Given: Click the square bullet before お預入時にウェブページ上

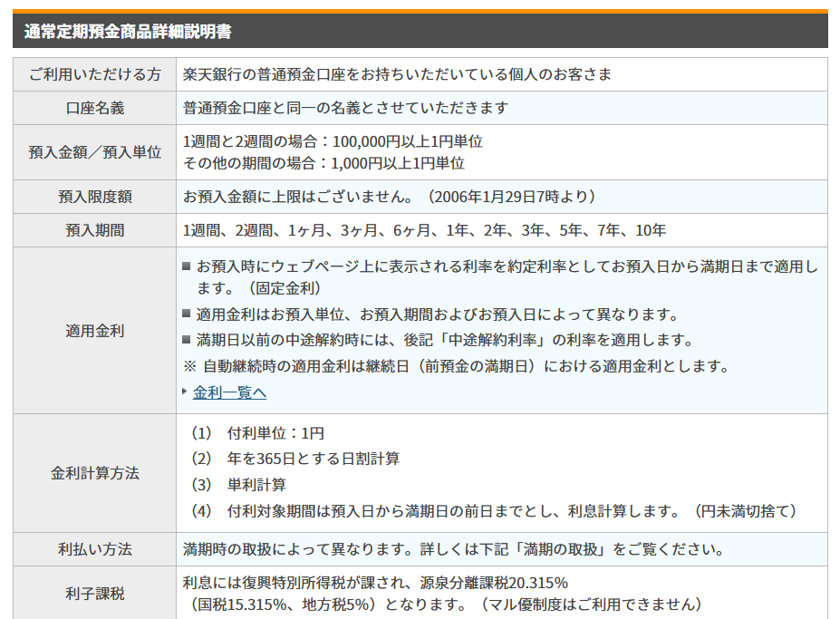Looking at the screenshot, I should [187, 266].
